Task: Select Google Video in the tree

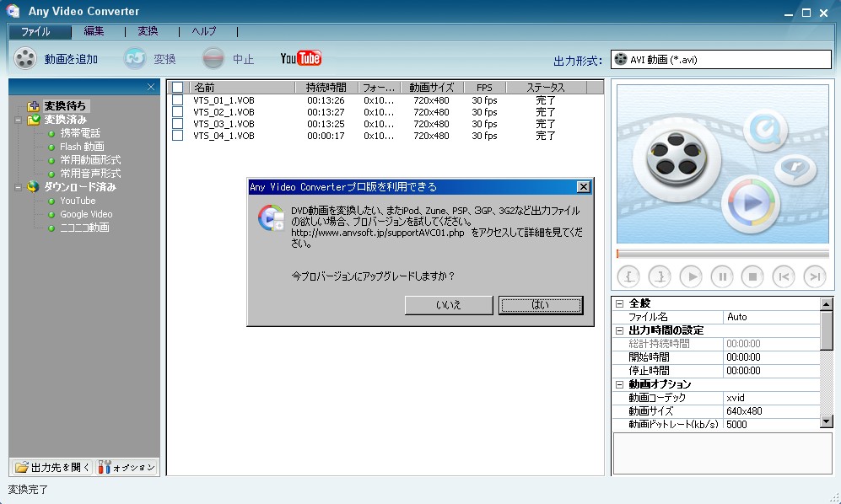Action: point(86,214)
